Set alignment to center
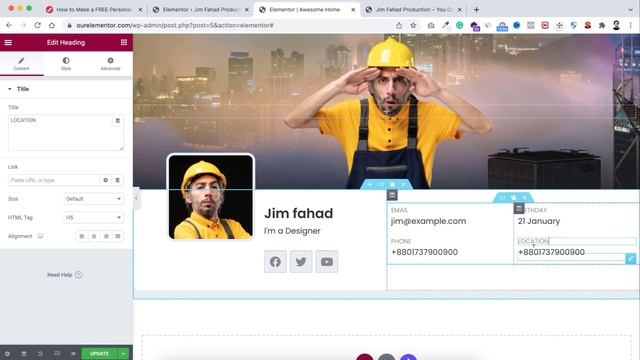 (x=94, y=236)
